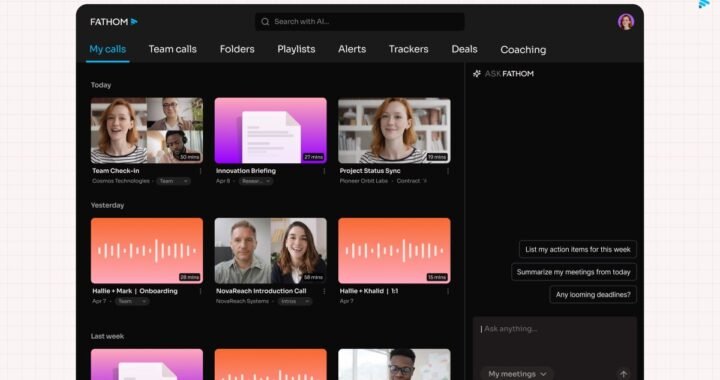Go to the Trackers tab

tap(409, 49)
